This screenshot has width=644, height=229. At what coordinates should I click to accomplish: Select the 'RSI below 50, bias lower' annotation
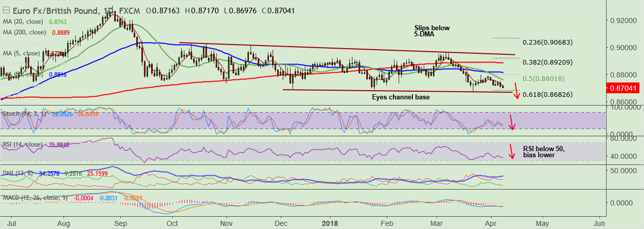544,151
